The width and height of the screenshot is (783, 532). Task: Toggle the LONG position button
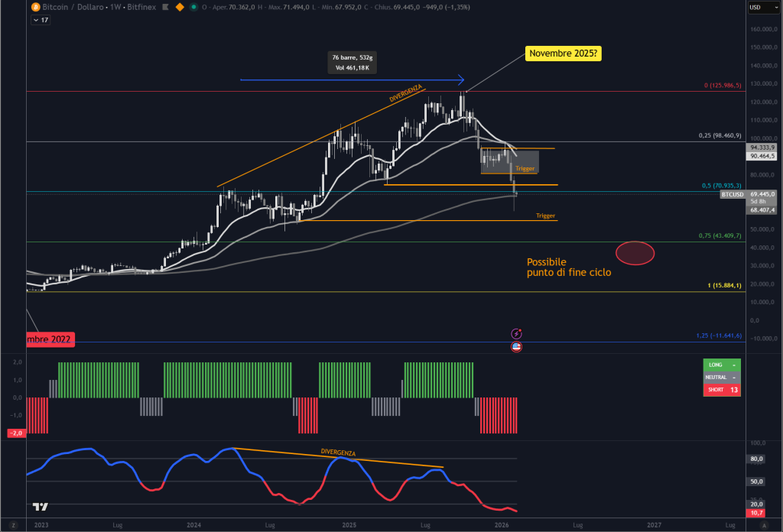click(721, 365)
